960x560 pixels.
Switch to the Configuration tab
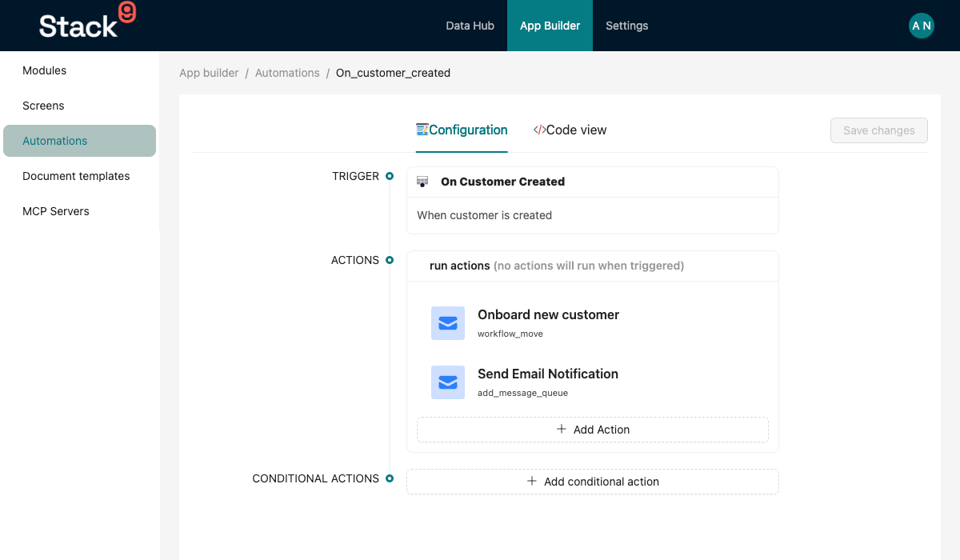pos(462,130)
